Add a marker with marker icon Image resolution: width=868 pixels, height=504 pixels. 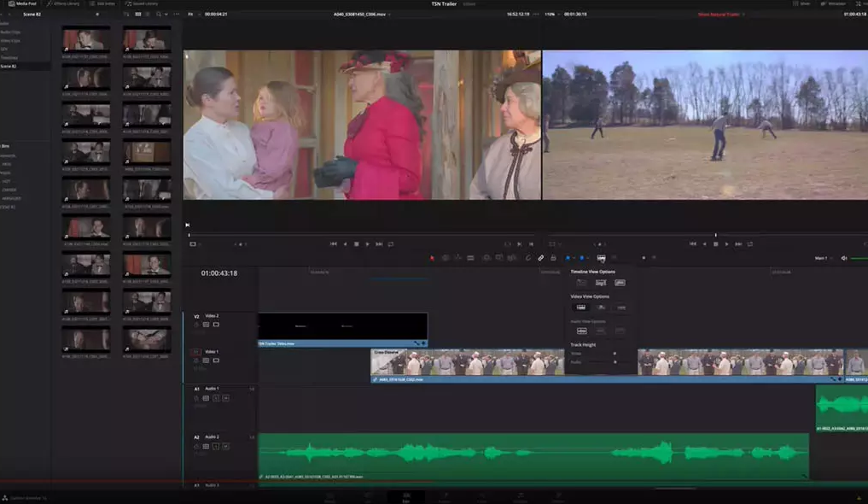[582, 258]
